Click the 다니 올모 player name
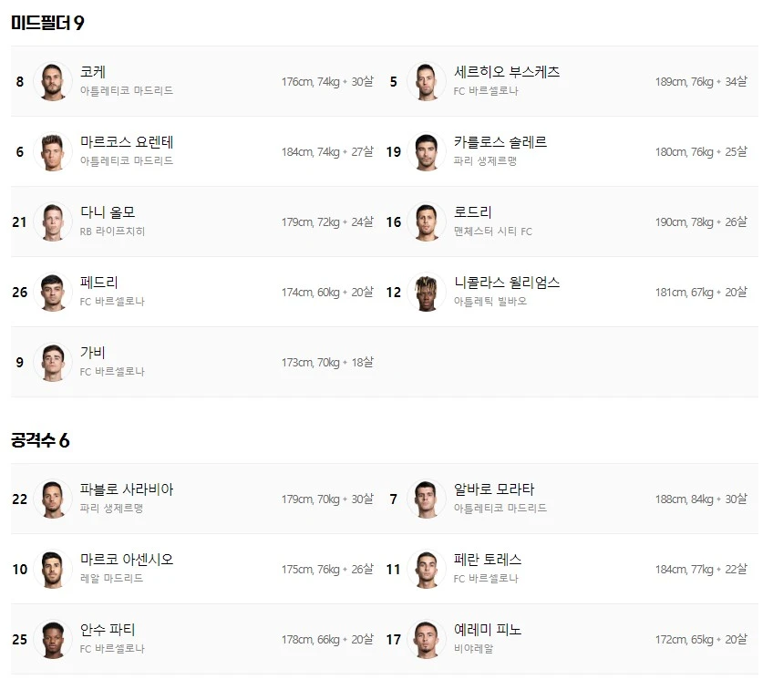Screen dimensions: 773x700 coord(108,212)
